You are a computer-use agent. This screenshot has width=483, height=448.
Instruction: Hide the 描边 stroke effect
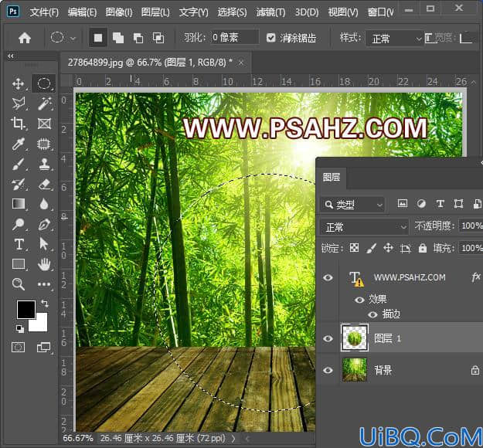(372, 314)
